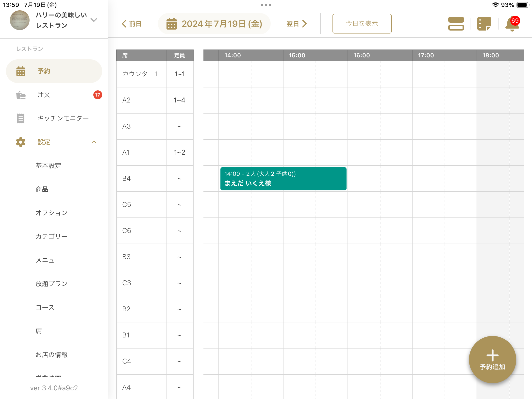Select the C3 seat row
The image size is (532, 399).
pyautogui.click(x=155, y=283)
